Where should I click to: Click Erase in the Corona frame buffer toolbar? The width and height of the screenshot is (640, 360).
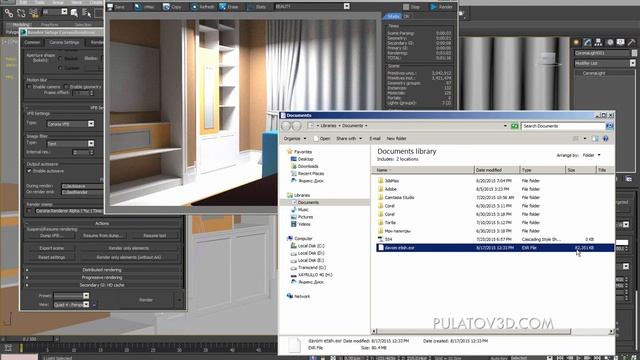(x=229, y=7)
